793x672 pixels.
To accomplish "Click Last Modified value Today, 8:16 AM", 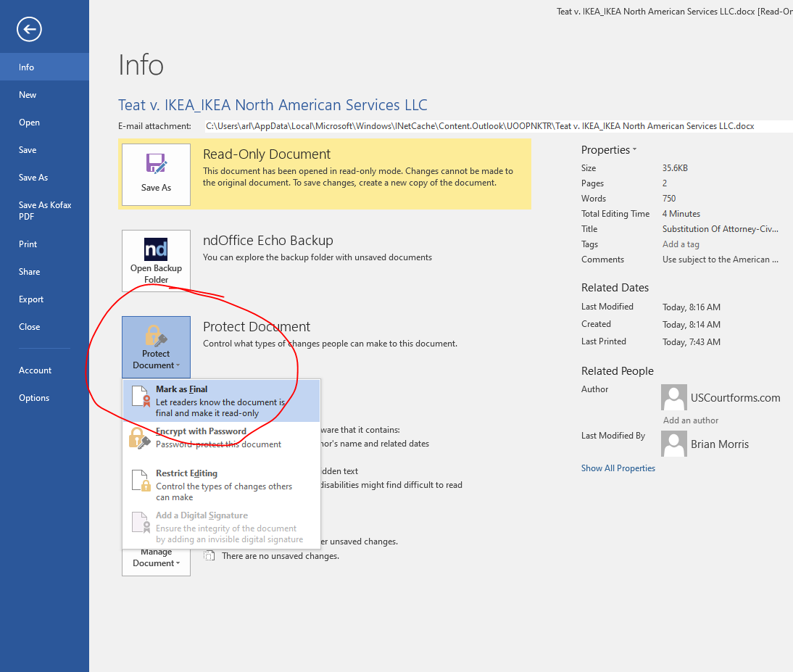I will (x=692, y=307).
